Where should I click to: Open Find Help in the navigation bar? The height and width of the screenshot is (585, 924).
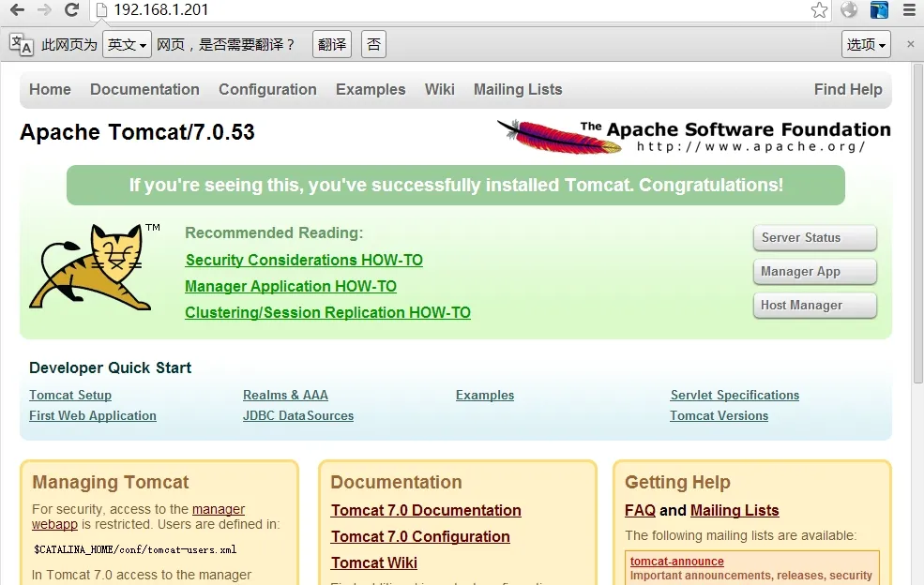848,90
